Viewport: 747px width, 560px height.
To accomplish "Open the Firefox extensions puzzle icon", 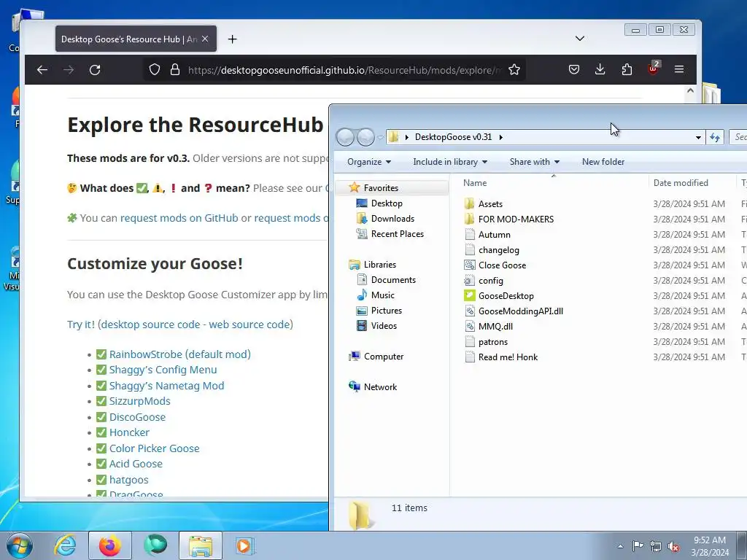I will [627, 70].
